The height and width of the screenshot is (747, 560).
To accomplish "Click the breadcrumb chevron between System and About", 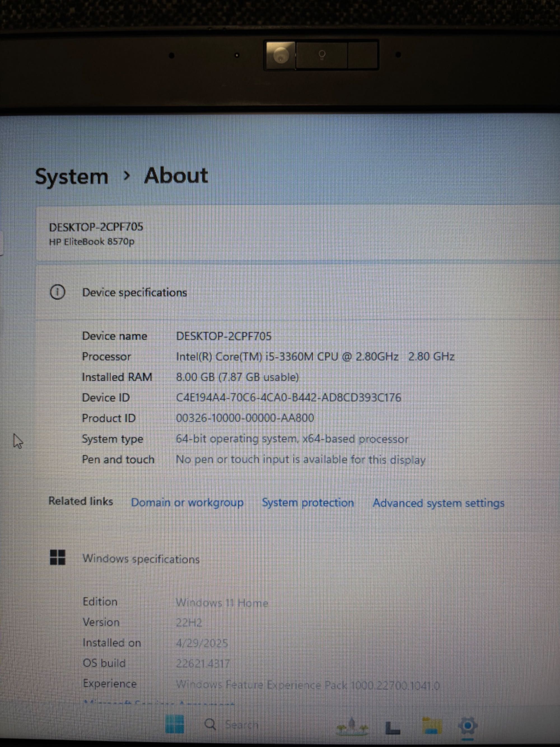I will 127,176.
